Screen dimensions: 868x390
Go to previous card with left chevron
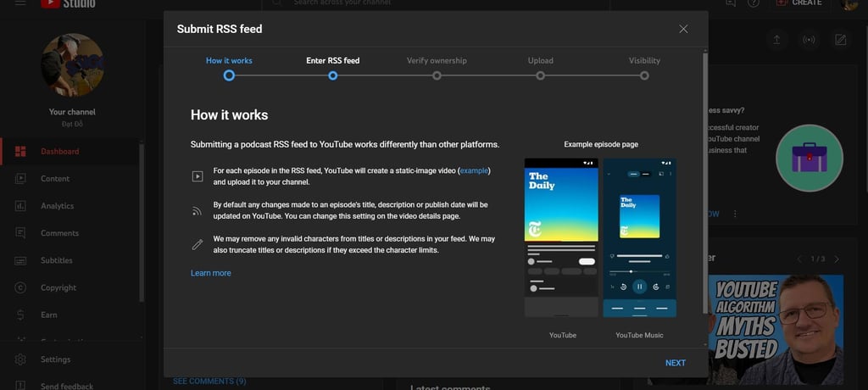coord(798,259)
